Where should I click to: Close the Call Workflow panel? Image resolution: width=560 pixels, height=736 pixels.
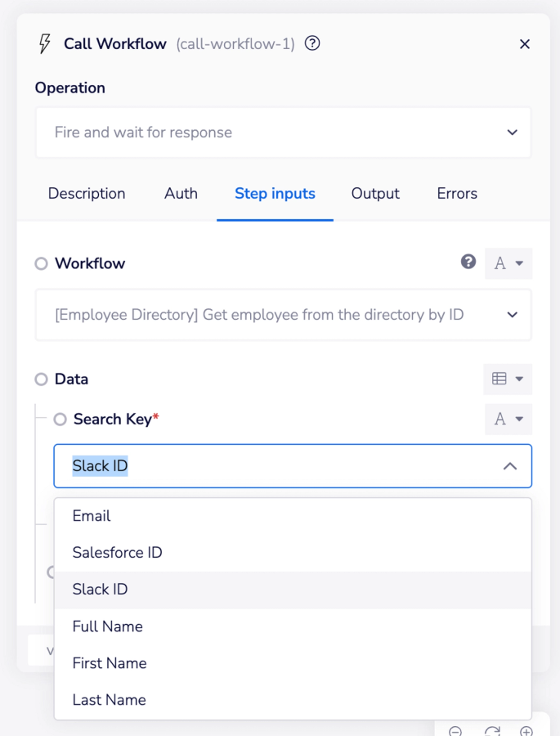pos(525,44)
